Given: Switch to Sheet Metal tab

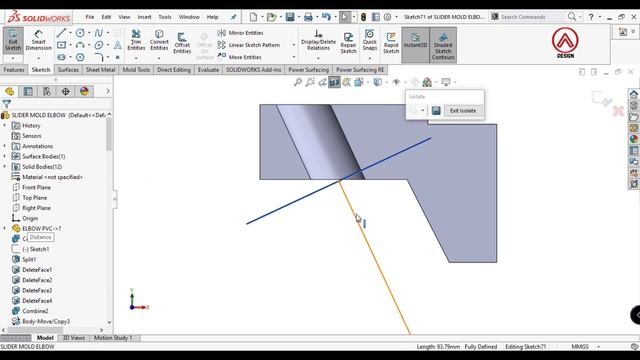Looking at the screenshot, I should [100, 70].
